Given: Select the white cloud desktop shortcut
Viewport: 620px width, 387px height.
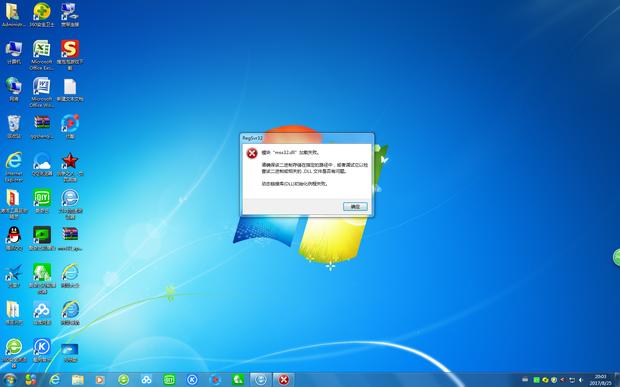Looking at the screenshot, I should point(42,164).
